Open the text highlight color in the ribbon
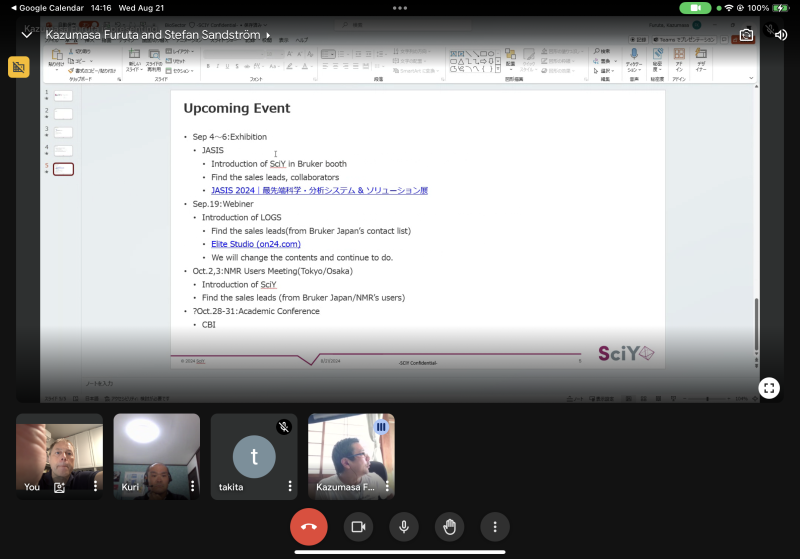This screenshot has width=800, height=559. coord(291,66)
